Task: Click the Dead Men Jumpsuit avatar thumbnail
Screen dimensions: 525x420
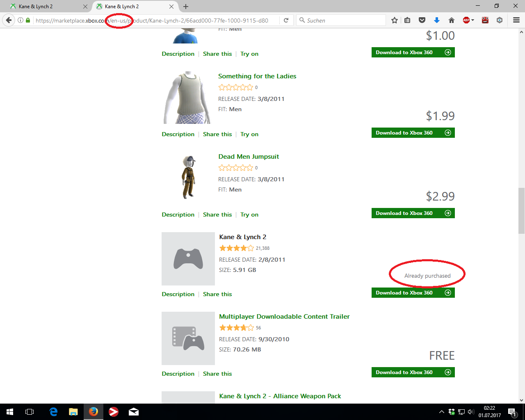Action: pos(189,177)
